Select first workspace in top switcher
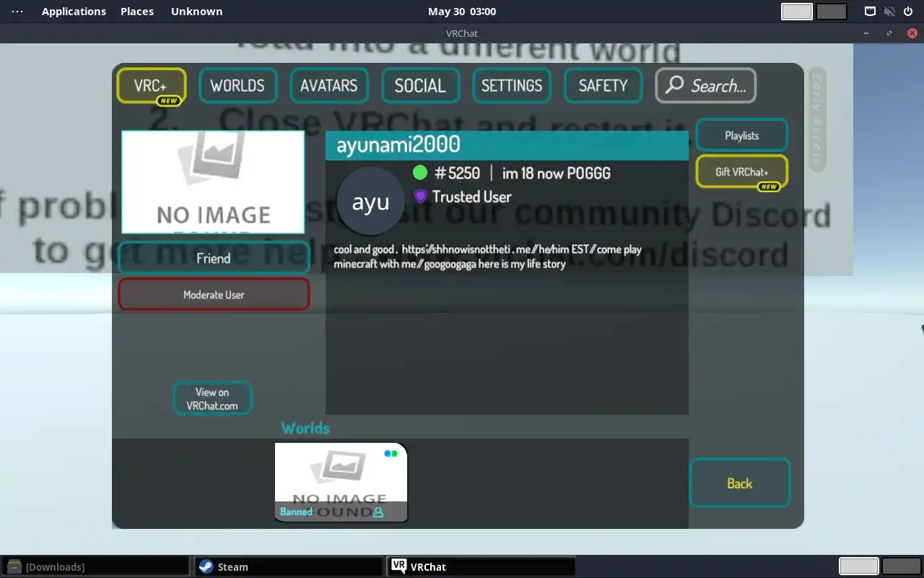 pyautogui.click(x=797, y=12)
